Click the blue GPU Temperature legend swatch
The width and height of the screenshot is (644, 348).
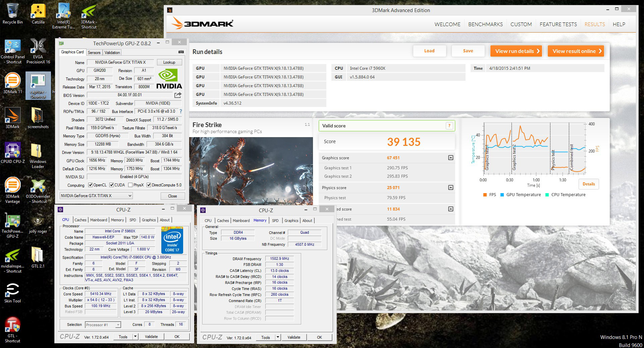(502, 195)
